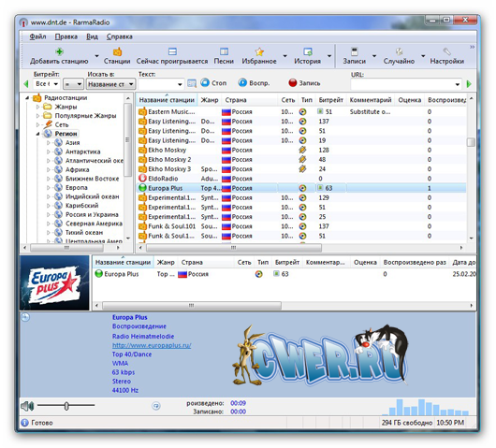
Task: Open dropdown arrow next to Записи
Action: [x=374, y=56]
